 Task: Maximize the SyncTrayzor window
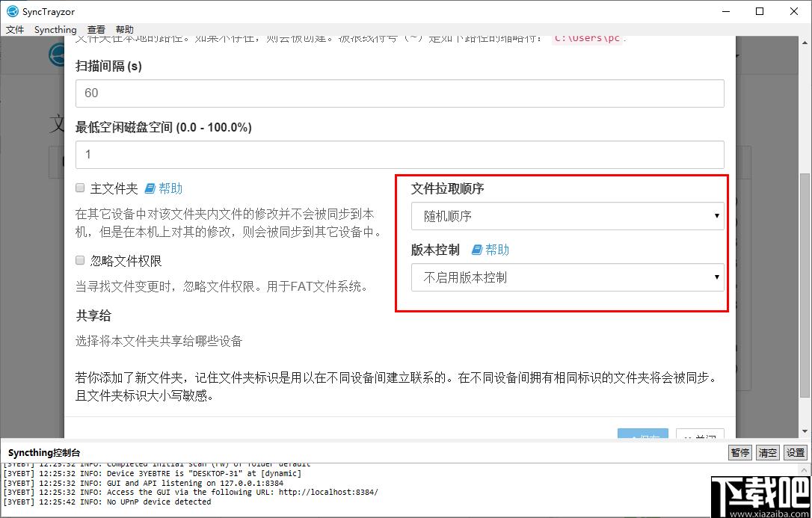[x=760, y=11]
